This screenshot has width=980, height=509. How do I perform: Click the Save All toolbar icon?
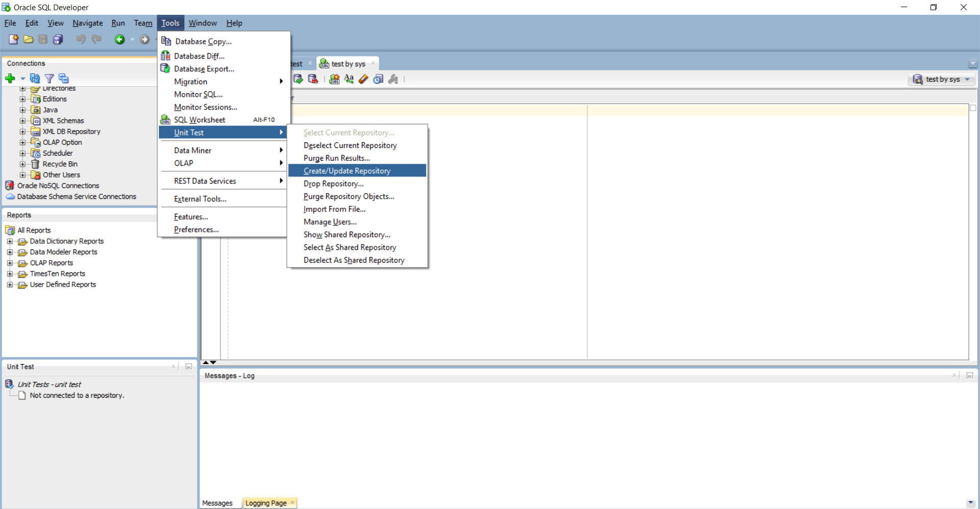point(58,39)
